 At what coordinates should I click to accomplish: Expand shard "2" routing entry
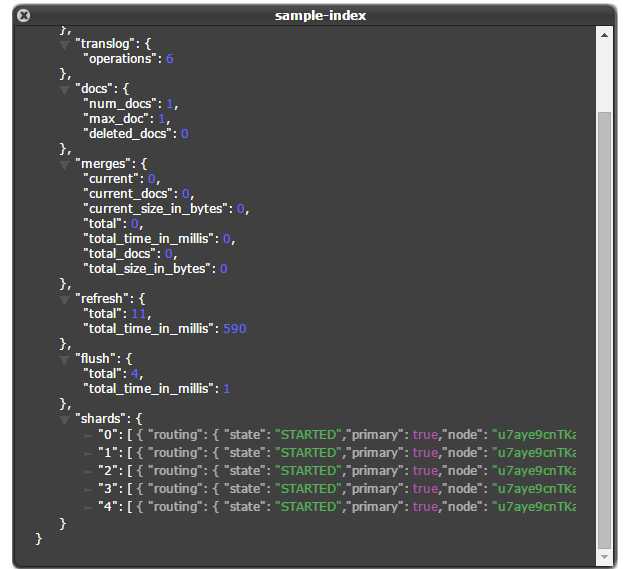[x=89, y=471]
